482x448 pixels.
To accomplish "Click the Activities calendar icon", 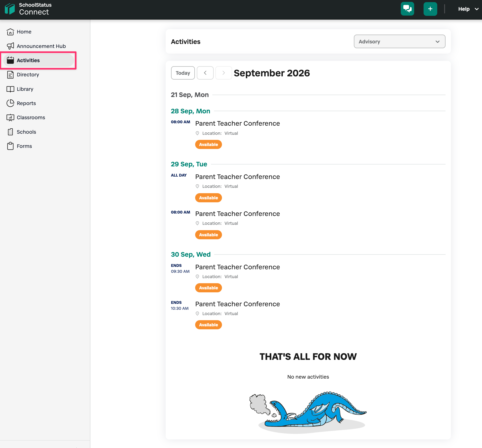I will pyautogui.click(x=10, y=60).
